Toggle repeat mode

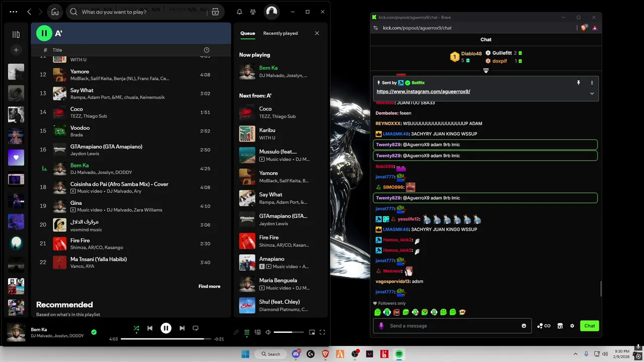(195, 328)
